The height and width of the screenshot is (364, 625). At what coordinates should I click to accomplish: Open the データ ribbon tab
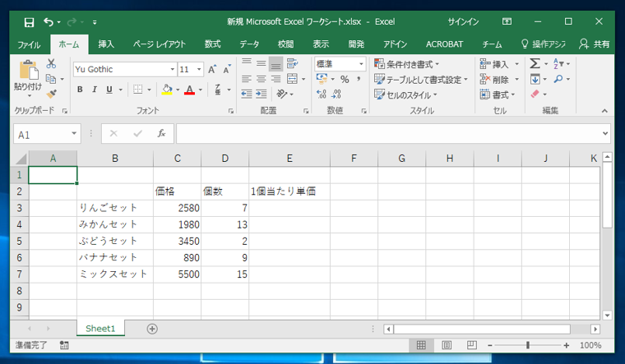[x=249, y=44]
